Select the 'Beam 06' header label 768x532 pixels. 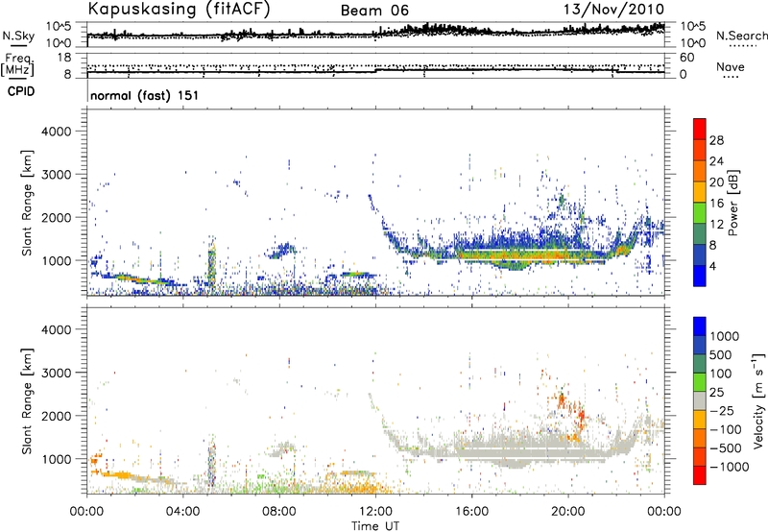374,11
